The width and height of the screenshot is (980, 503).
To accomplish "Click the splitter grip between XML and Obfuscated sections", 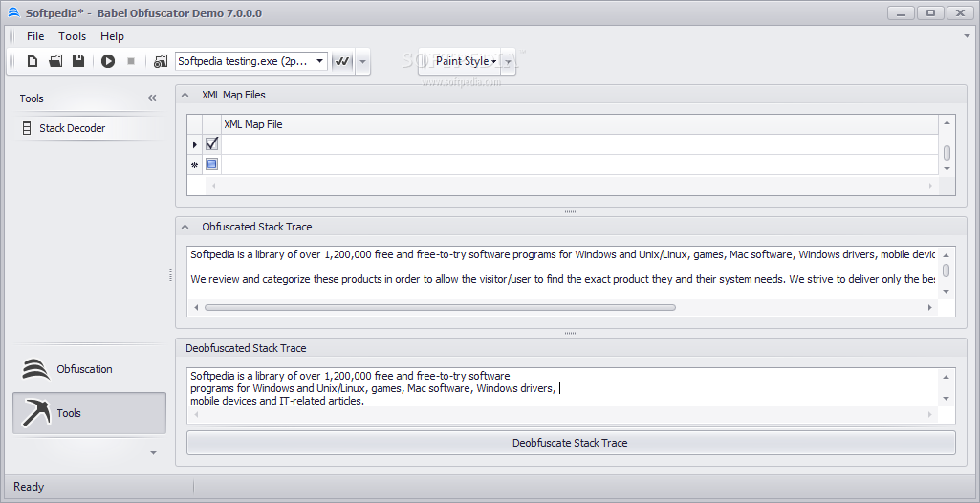I will 571,212.
